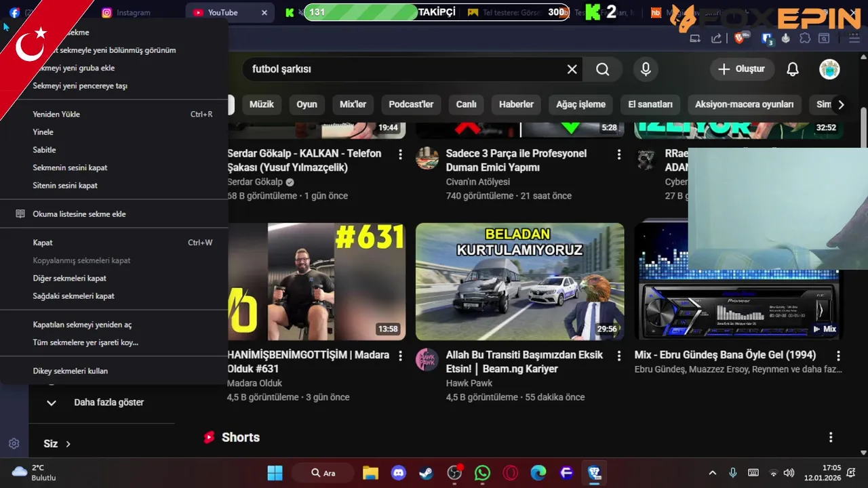Open the sidebar search panel icon

click(x=824, y=39)
